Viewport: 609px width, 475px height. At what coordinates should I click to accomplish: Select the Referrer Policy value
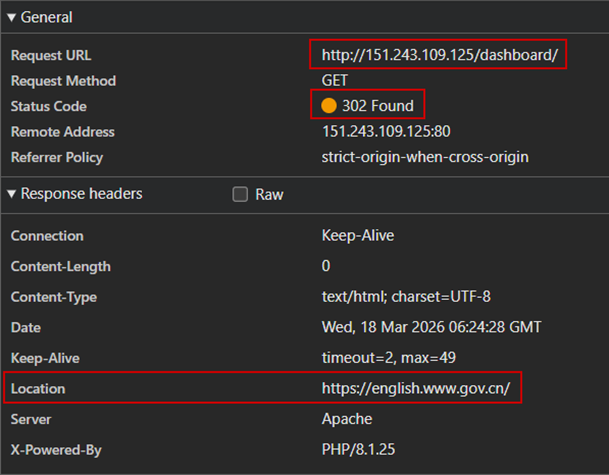[x=424, y=157]
